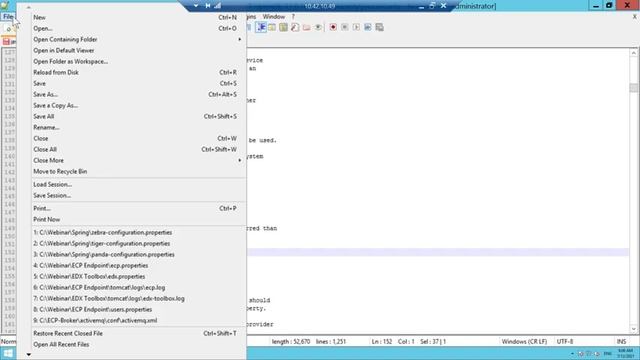The height and width of the screenshot is (360, 640).
Task: Run macro multiple times icon
Action: point(368,27)
